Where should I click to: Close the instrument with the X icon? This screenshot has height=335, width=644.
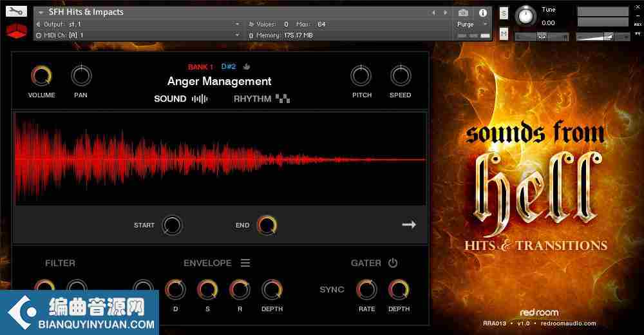point(638,7)
